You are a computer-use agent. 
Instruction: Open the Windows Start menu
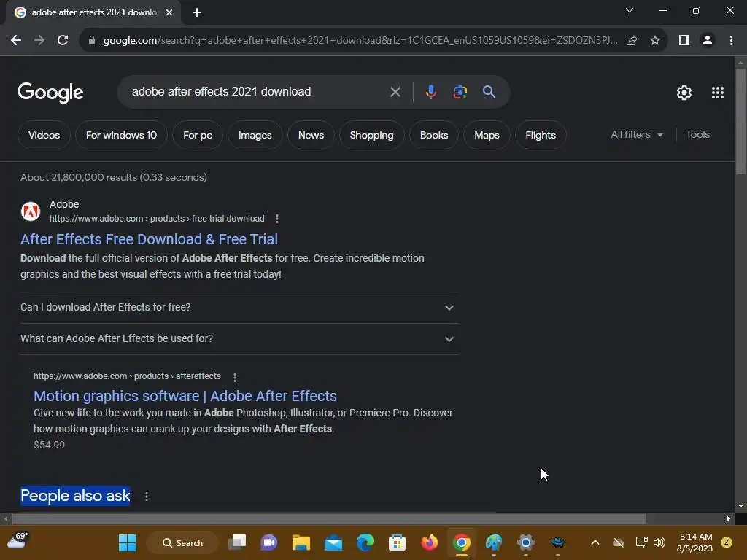tap(127, 542)
